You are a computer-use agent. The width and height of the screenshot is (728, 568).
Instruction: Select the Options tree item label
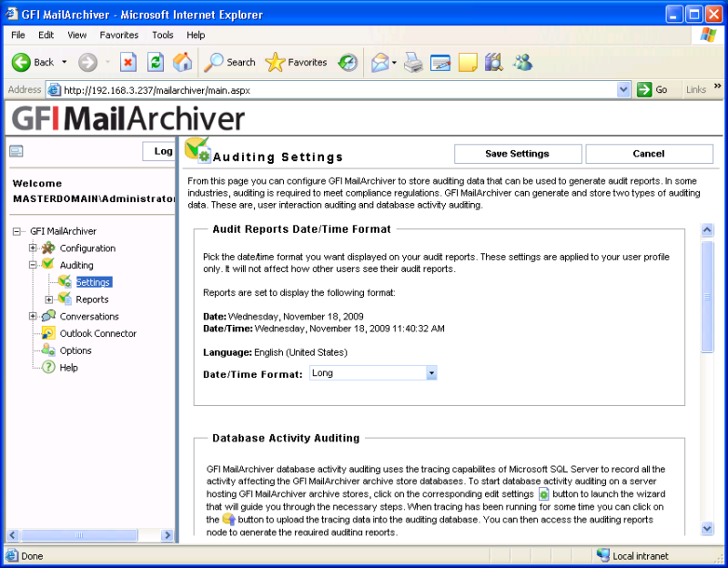(76, 350)
